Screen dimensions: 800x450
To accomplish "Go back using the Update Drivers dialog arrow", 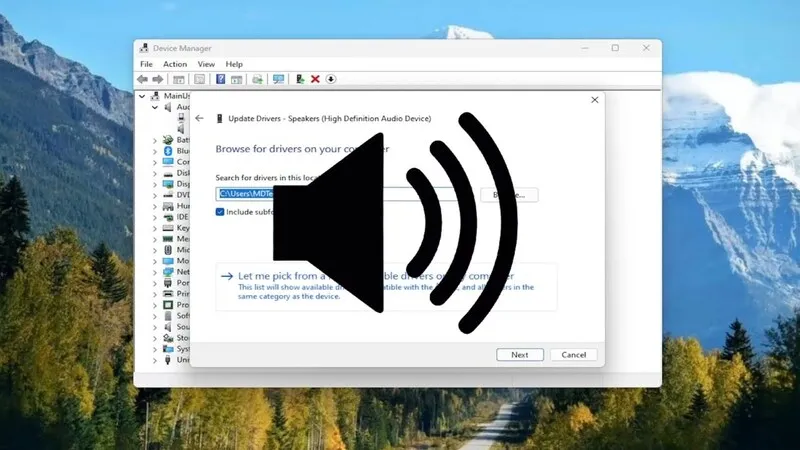I will coord(200,118).
